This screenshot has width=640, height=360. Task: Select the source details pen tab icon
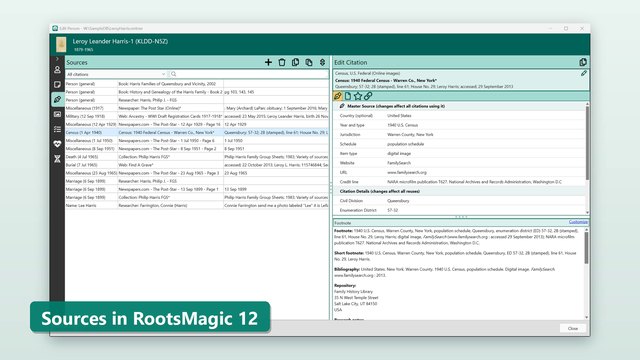click(338, 96)
